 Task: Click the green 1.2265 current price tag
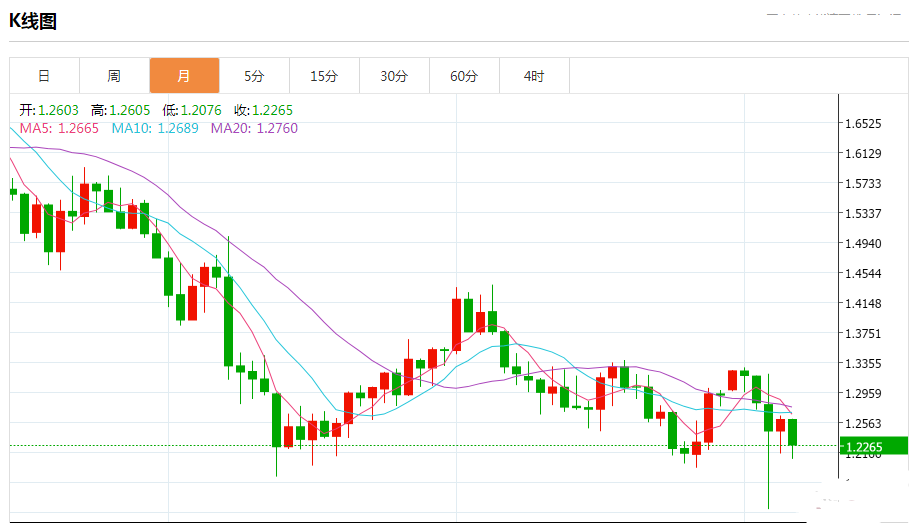coord(873,446)
